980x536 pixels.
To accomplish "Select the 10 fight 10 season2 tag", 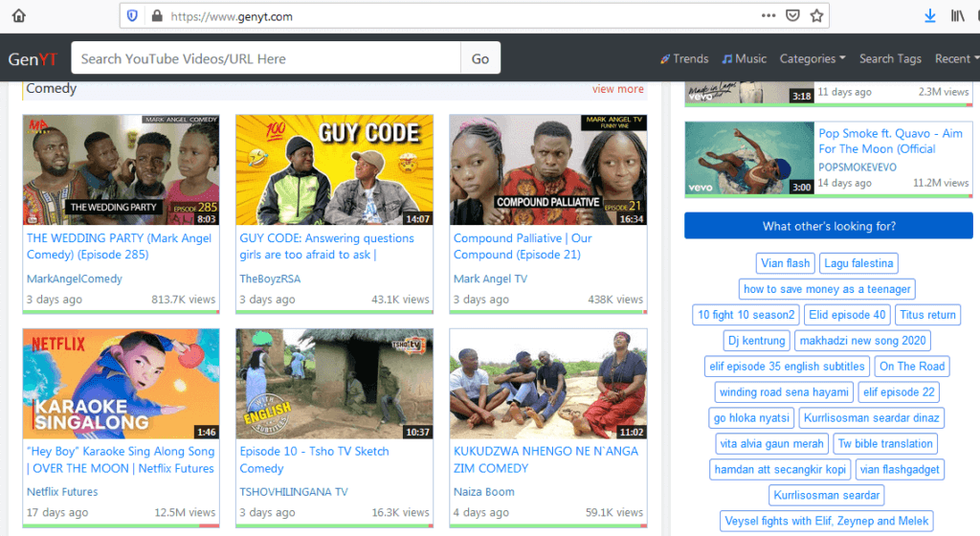I will [x=746, y=314].
